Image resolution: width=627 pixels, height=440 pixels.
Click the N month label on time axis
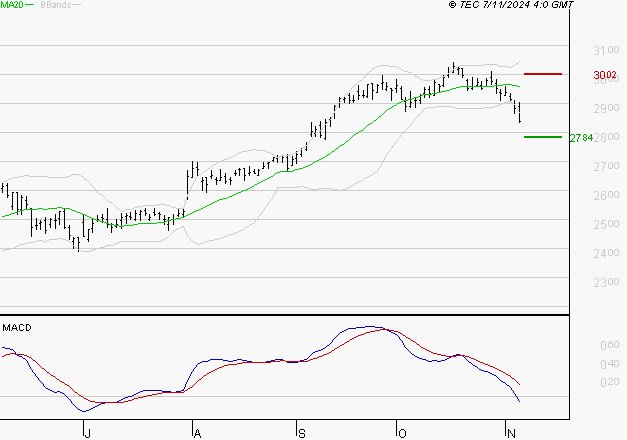point(511,433)
